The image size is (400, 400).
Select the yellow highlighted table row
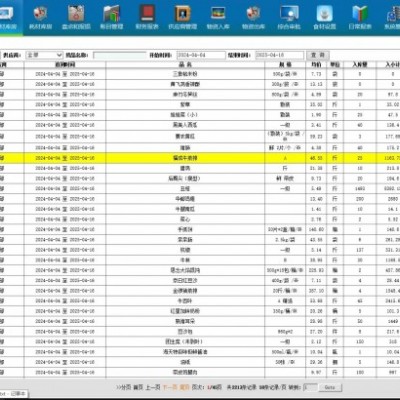200,158
